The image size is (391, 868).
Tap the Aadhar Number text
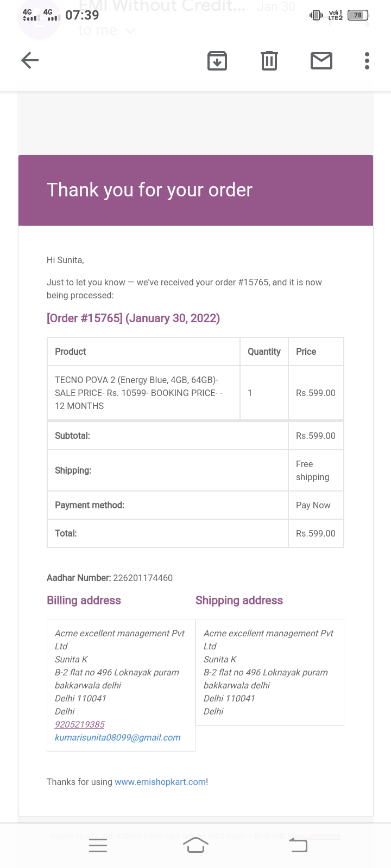[x=110, y=578]
